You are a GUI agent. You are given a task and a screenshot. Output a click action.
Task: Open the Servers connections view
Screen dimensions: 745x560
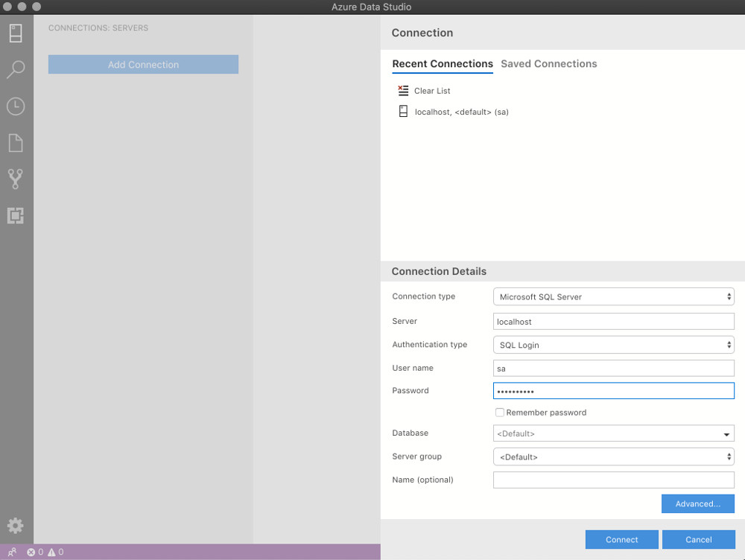click(16, 34)
